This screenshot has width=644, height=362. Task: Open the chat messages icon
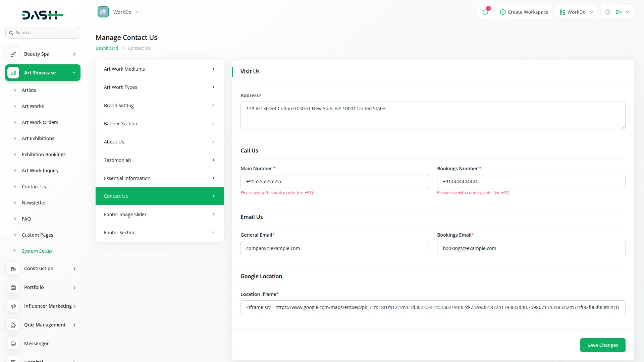(x=485, y=12)
